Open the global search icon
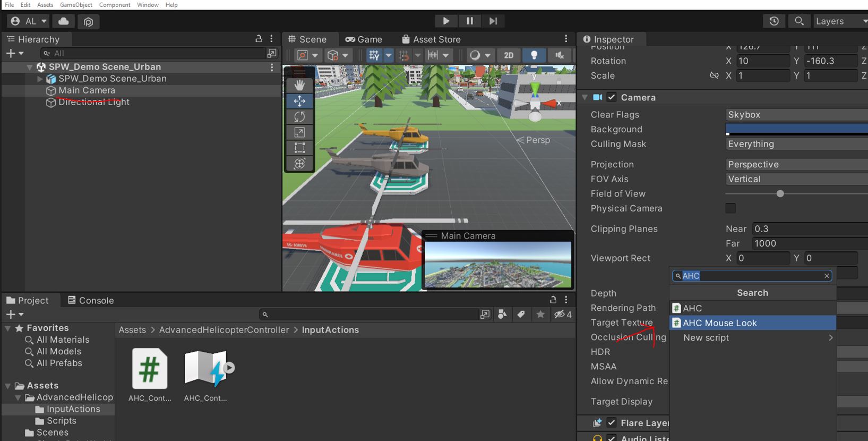 tap(799, 21)
